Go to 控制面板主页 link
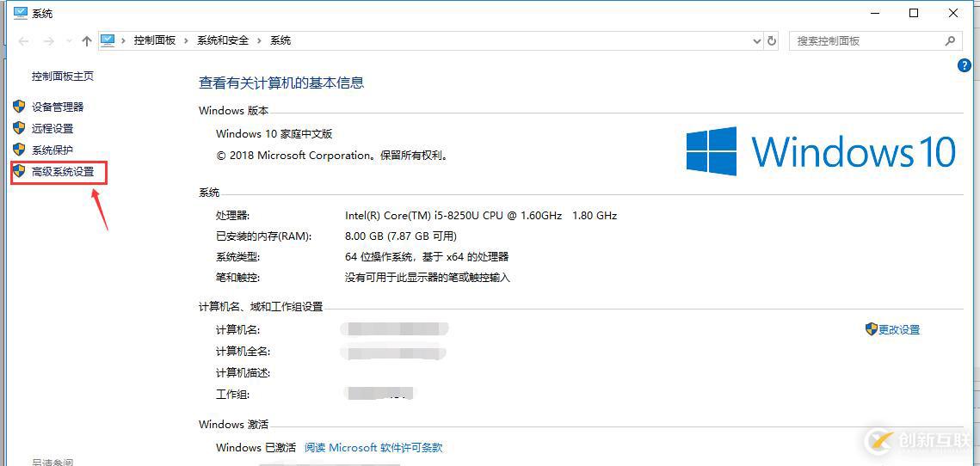 [x=63, y=76]
